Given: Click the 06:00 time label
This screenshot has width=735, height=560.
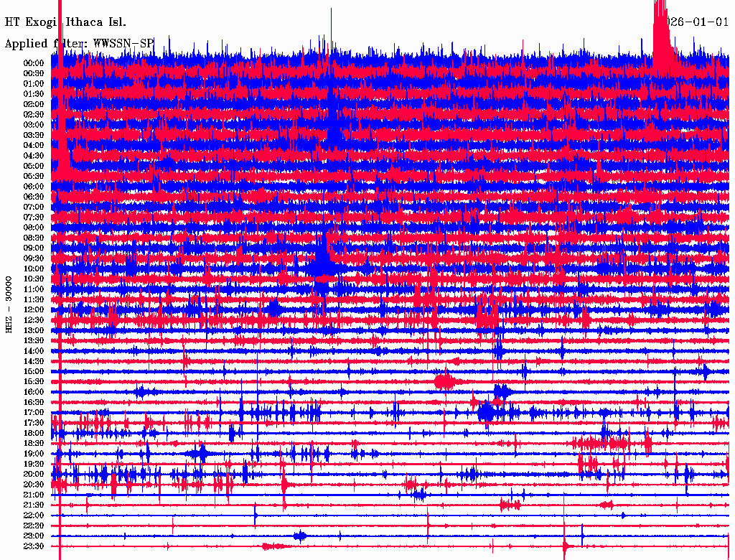Looking at the screenshot, I should [34, 187].
